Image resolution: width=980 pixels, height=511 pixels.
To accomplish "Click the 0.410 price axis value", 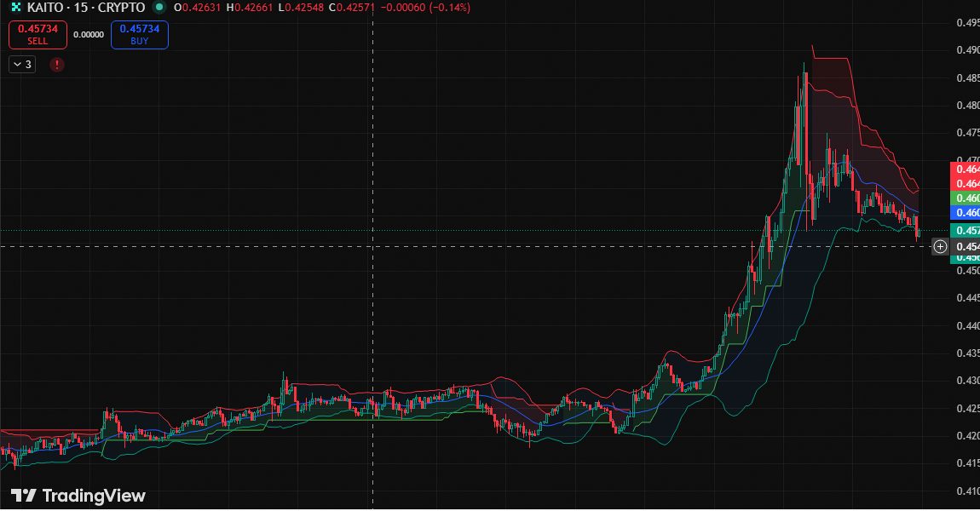I will (968, 491).
